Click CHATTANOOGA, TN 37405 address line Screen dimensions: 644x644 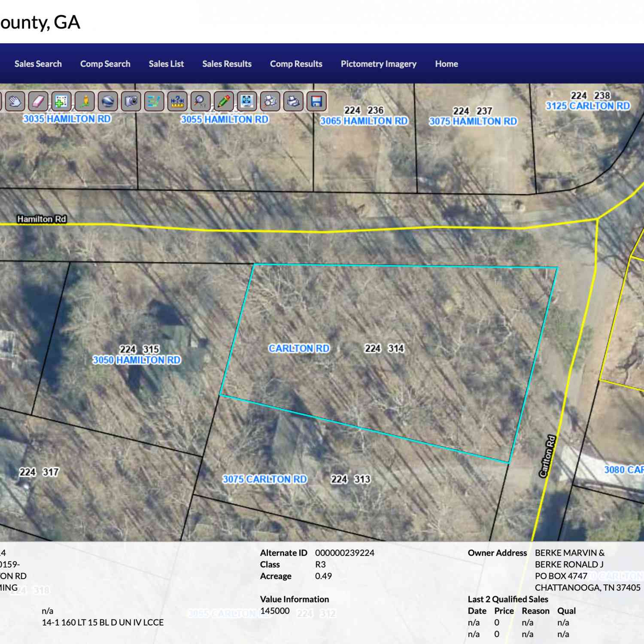point(588,587)
